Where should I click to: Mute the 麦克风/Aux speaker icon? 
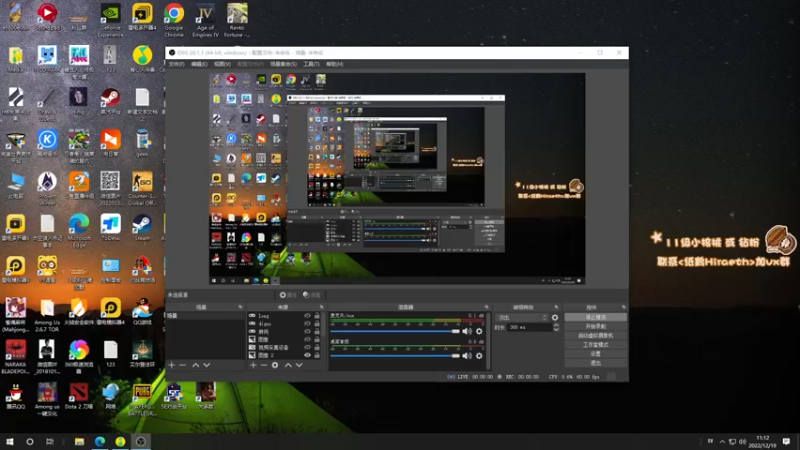466,330
